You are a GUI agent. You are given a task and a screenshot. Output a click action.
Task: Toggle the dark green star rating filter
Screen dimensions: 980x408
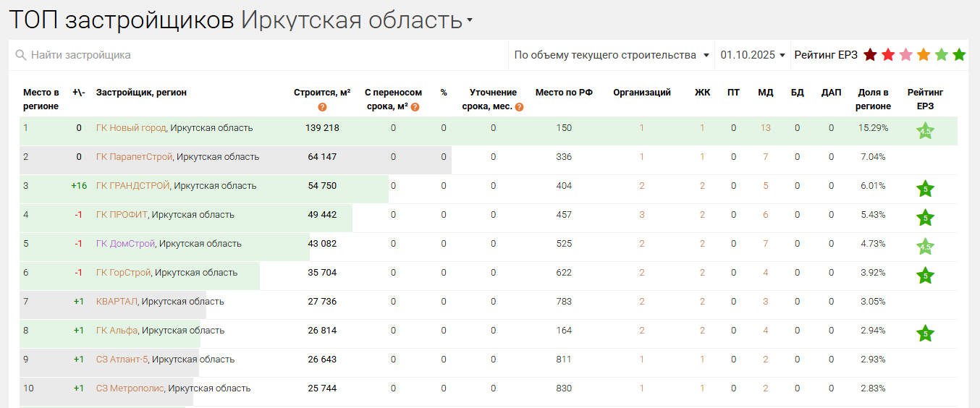[959, 55]
